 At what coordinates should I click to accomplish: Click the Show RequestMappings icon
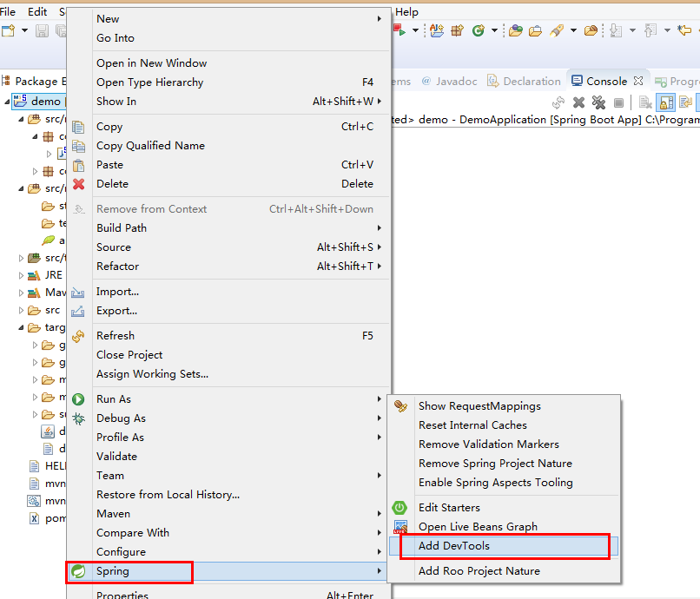point(400,406)
